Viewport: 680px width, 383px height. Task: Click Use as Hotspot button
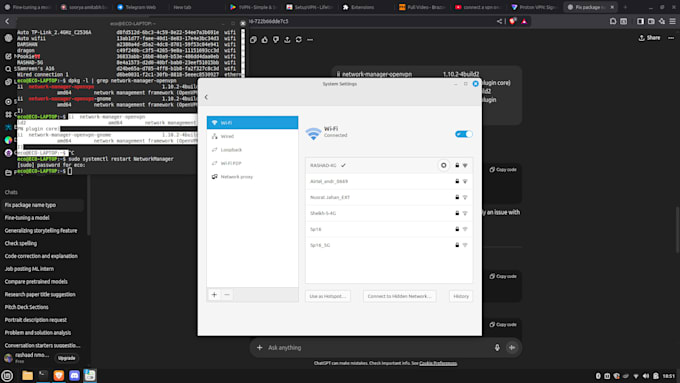327,296
